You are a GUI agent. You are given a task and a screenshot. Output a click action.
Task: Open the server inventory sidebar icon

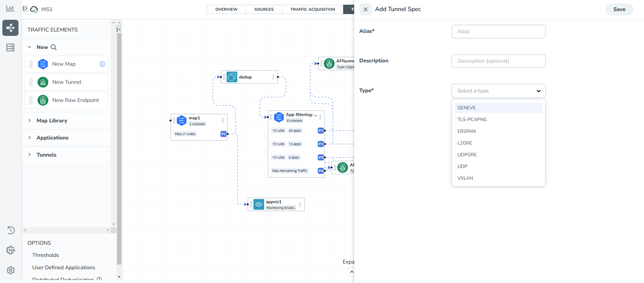point(10,47)
